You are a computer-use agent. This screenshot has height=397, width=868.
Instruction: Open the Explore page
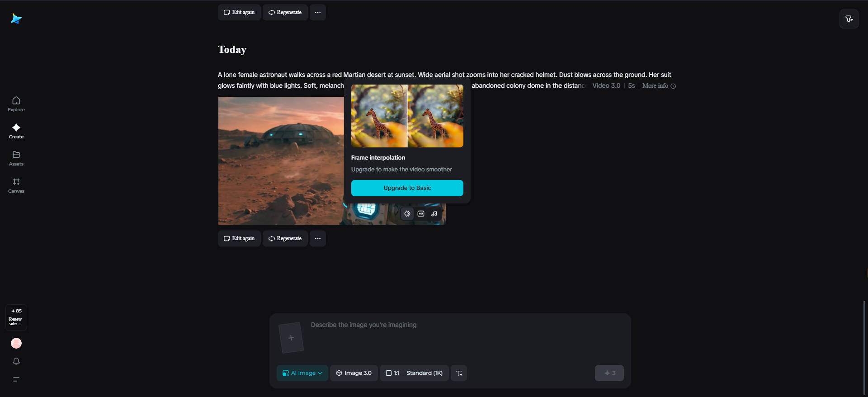click(x=16, y=104)
